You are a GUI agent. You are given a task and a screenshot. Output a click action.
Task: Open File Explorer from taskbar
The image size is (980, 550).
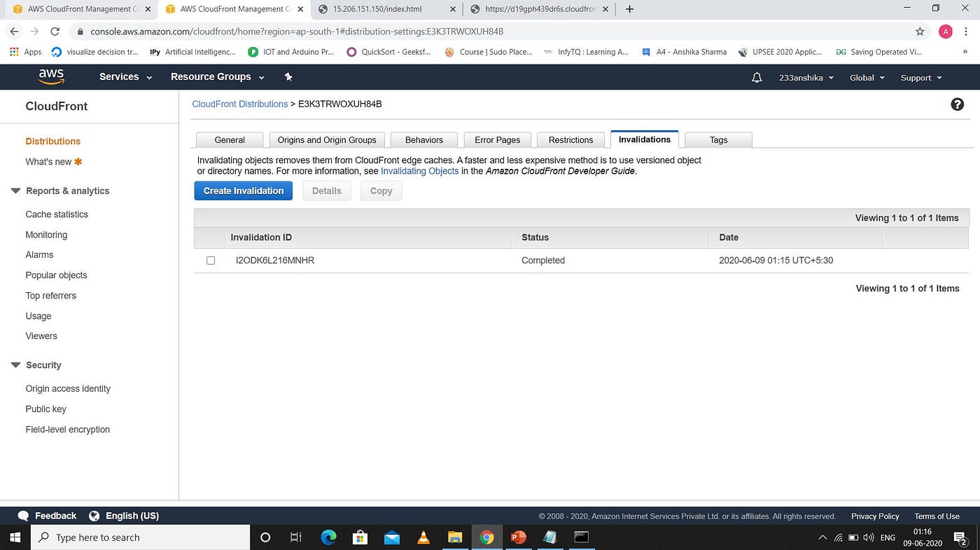click(455, 537)
